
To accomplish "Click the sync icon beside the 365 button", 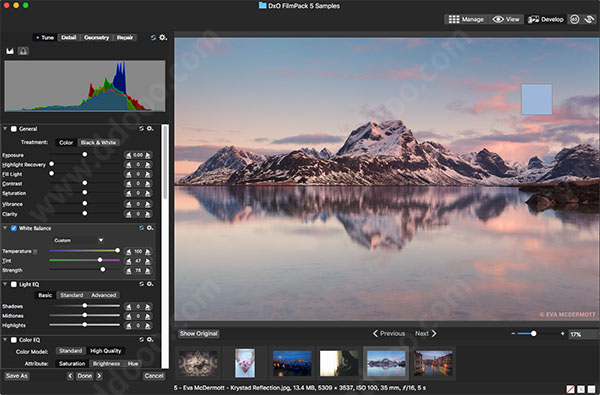I will coord(589,19).
